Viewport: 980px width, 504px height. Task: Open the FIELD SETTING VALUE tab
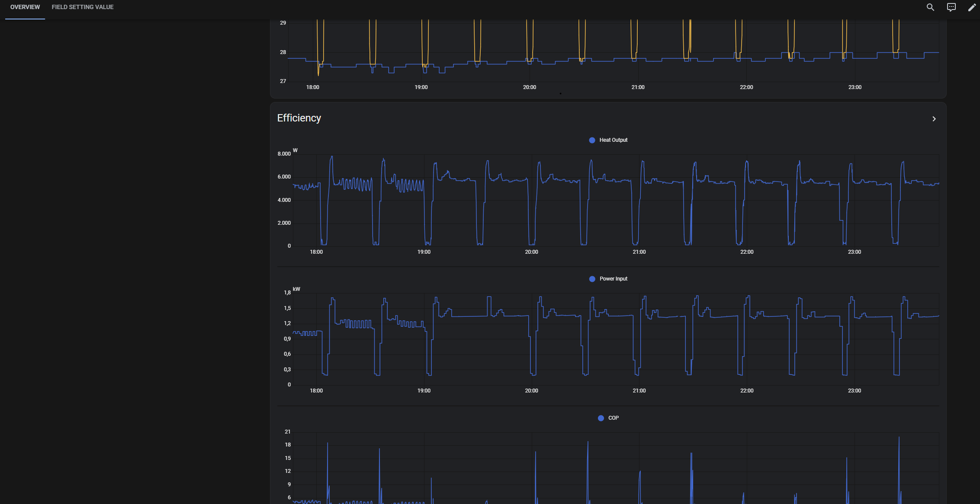(82, 7)
